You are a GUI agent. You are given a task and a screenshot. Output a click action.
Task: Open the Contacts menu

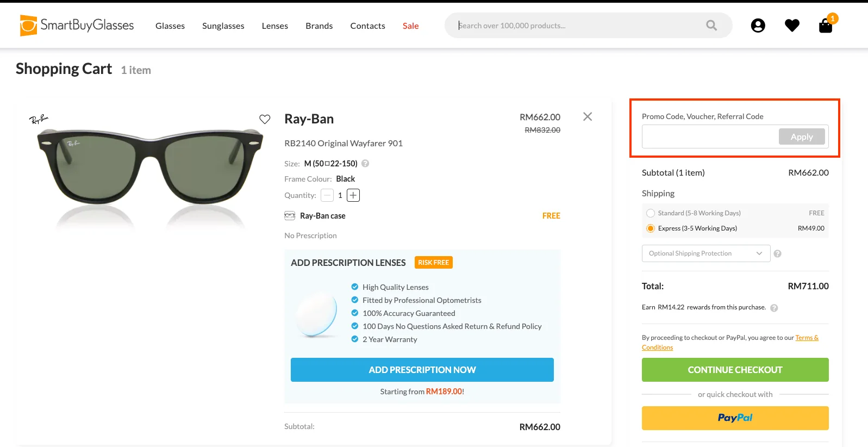click(367, 26)
